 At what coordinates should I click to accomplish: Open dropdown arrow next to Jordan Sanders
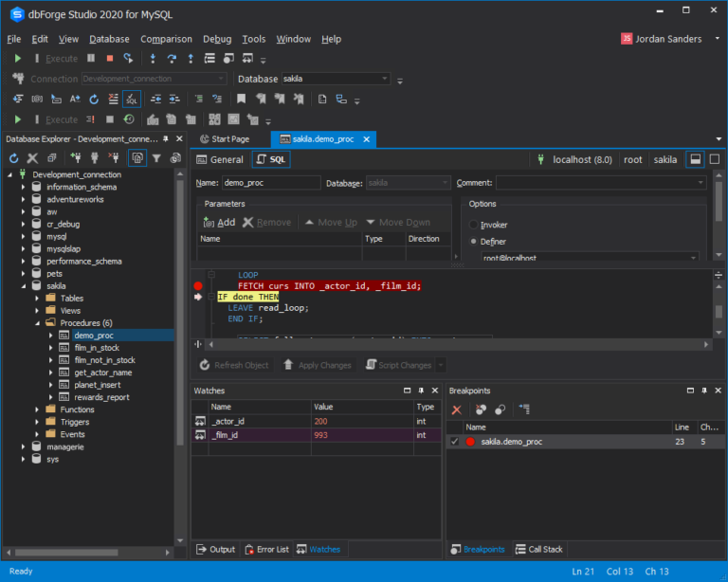click(718, 39)
